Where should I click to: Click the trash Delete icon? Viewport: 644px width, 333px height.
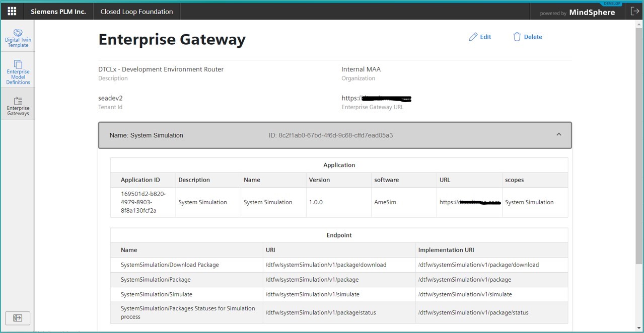coord(517,37)
